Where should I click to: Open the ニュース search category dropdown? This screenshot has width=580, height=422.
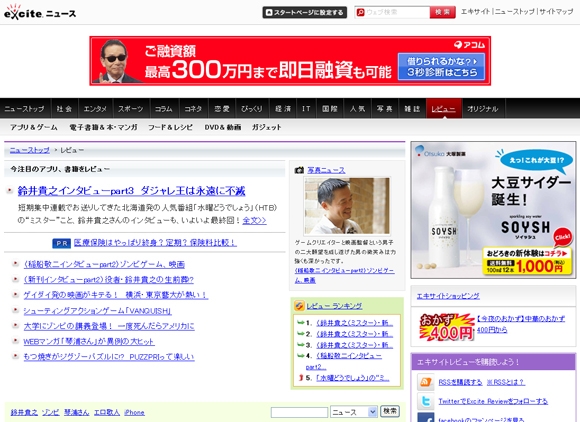(x=354, y=412)
